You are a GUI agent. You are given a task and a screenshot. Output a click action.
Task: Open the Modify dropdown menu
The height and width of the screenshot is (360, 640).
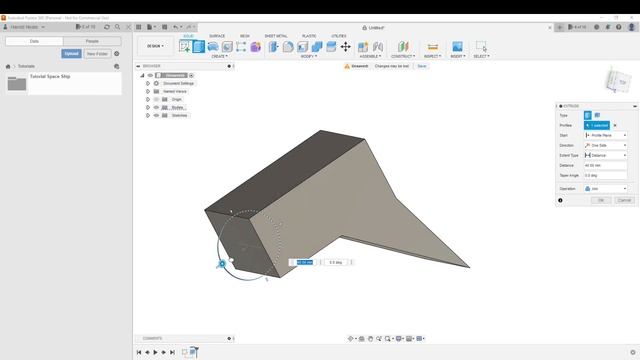pyautogui.click(x=309, y=56)
